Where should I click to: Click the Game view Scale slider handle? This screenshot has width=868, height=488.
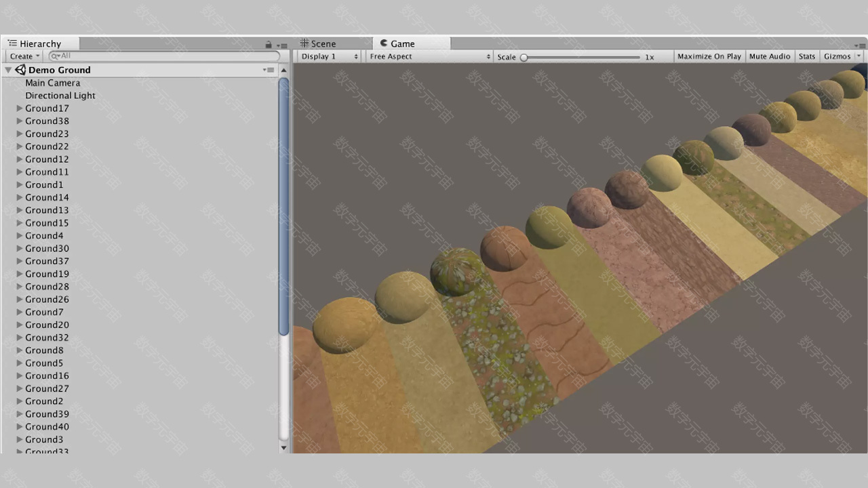524,58
